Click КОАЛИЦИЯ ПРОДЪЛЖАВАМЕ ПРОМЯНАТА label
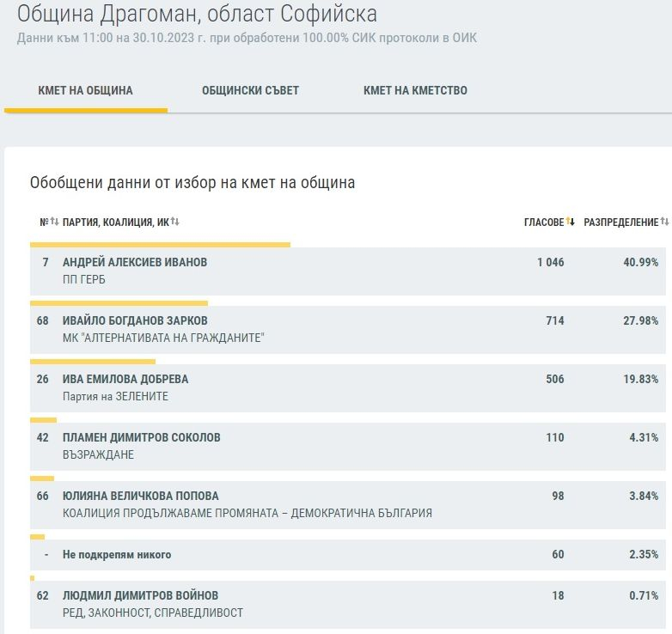672x634 pixels. pyautogui.click(x=247, y=513)
